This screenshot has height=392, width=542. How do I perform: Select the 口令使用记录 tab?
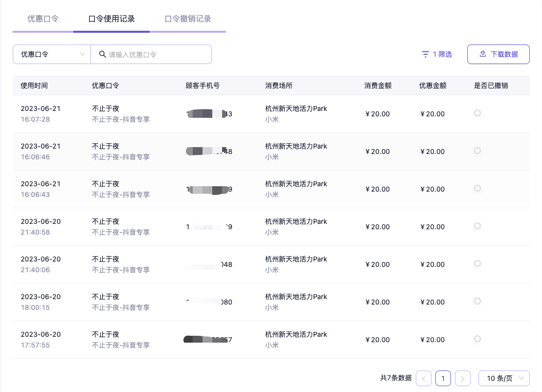[112, 19]
